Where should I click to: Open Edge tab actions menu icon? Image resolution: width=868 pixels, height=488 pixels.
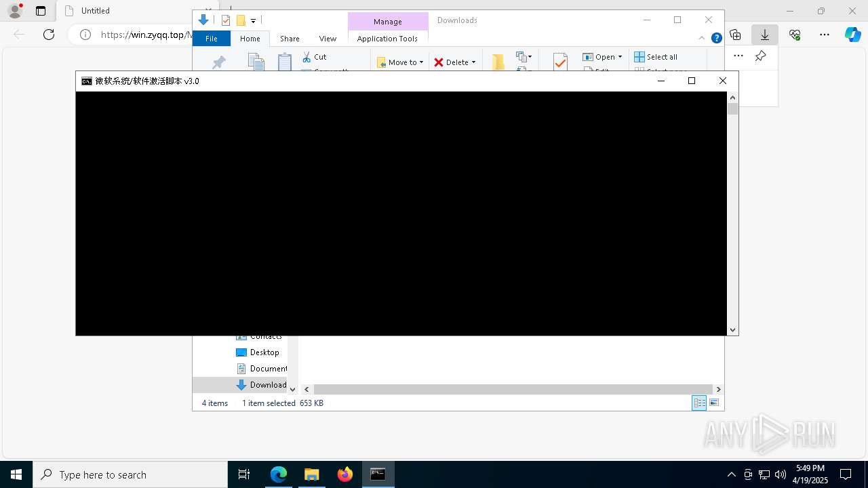pyautogui.click(x=41, y=11)
